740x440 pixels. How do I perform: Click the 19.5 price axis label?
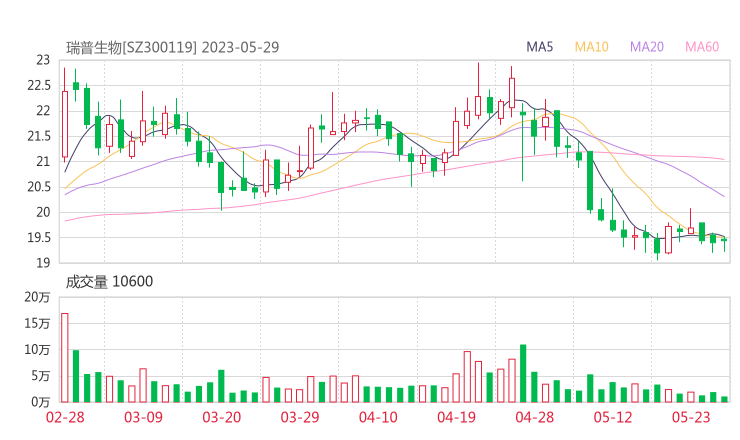coord(39,237)
